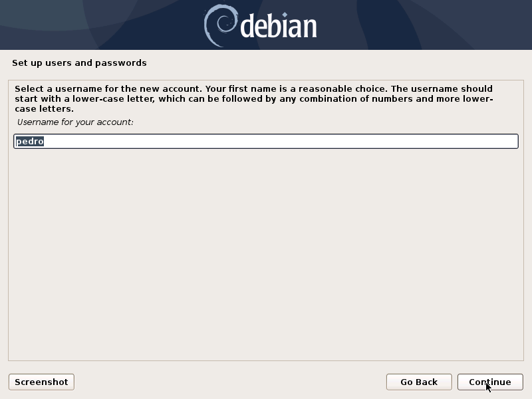
Task: Click the debian wordmark in banner
Action: click(279, 26)
